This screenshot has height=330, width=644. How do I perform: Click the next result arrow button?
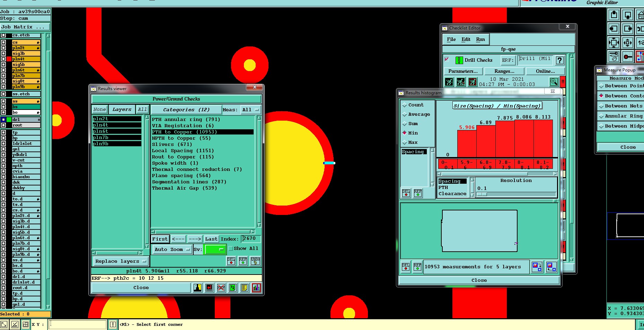tap(195, 239)
